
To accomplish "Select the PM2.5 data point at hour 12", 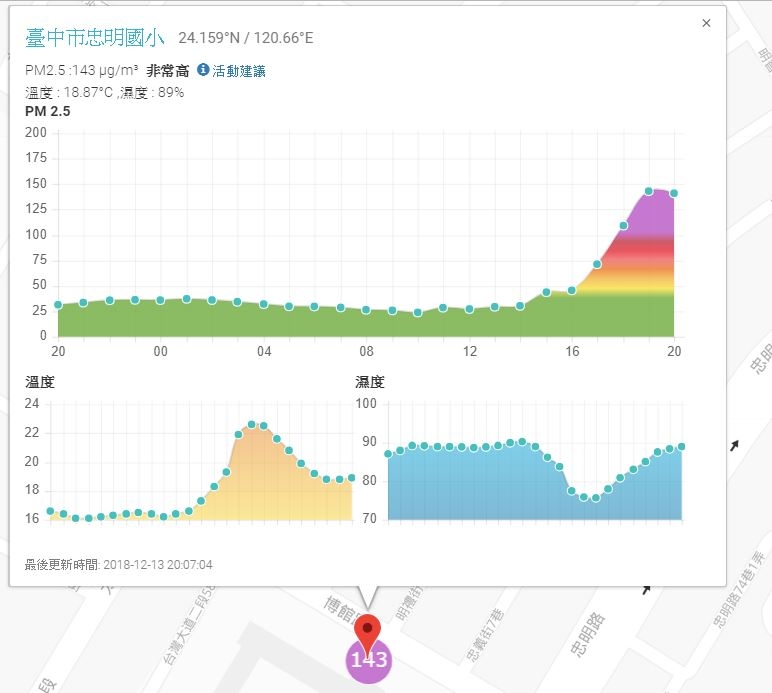I will click(x=469, y=310).
